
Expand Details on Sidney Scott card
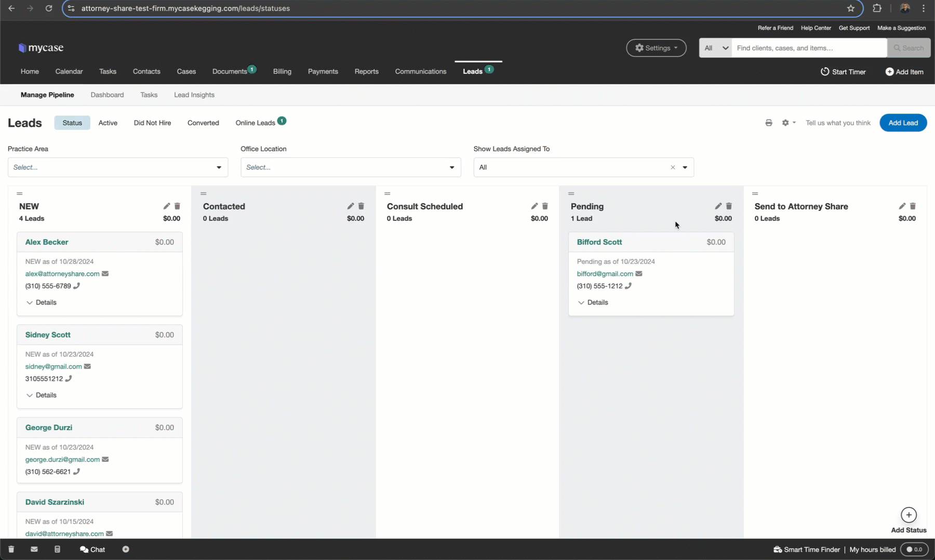click(x=41, y=395)
